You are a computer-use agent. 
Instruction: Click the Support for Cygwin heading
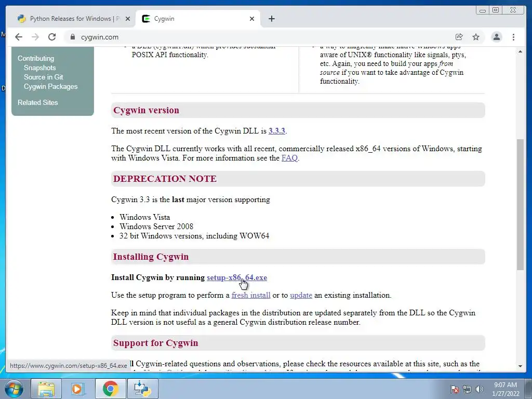(156, 343)
